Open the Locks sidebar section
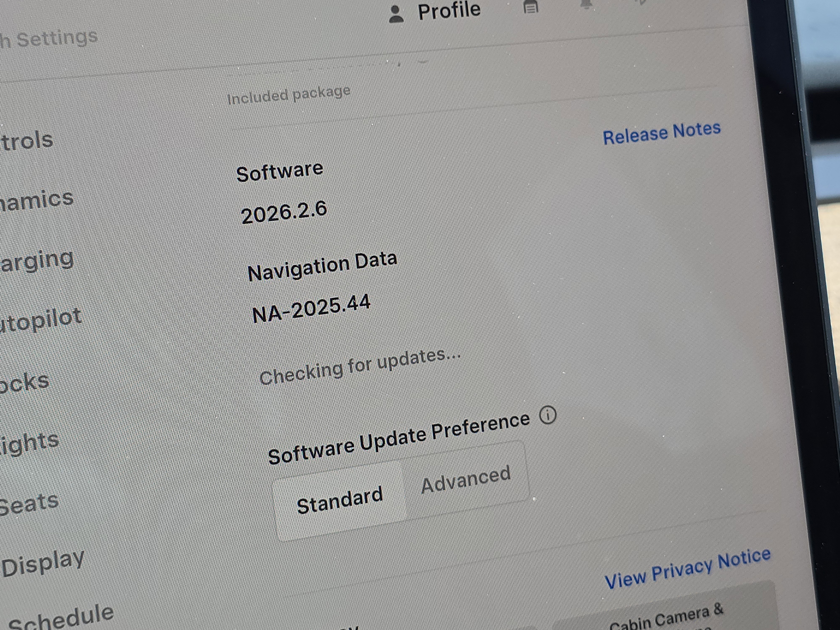This screenshot has width=840, height=630. (25, 382)
